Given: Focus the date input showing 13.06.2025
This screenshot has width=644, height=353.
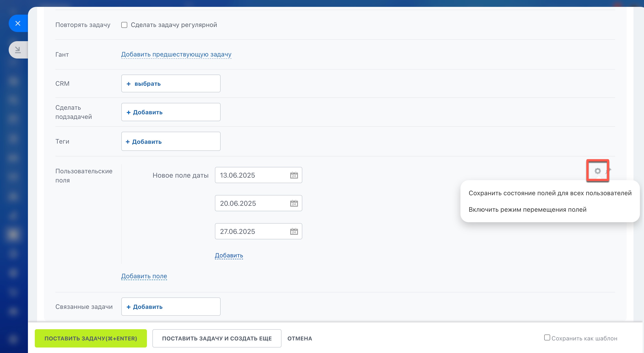Looking at the screenshot, I should point(259,175).
